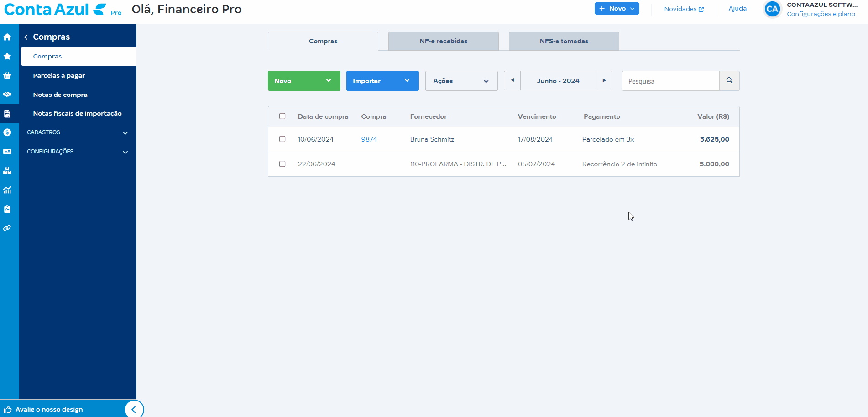Expand the CONFIGURAÇÕES section

pos(78,152)
